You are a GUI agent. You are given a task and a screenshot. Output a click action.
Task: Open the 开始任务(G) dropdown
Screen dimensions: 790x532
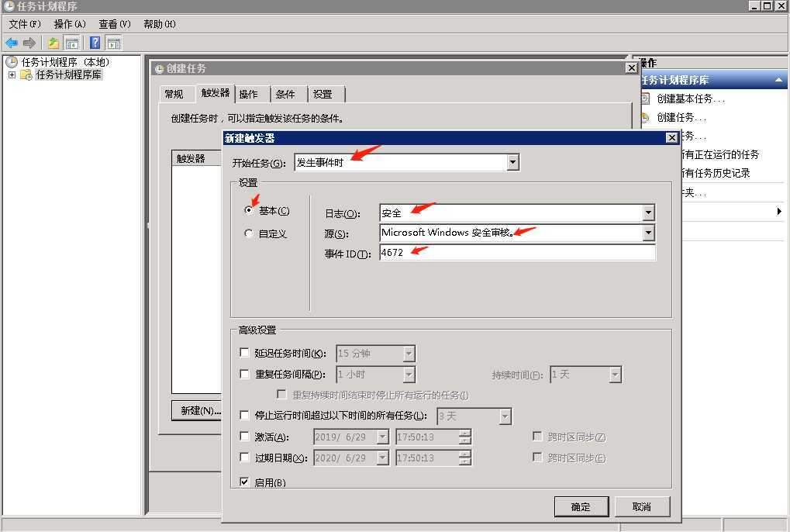point(513,163)
